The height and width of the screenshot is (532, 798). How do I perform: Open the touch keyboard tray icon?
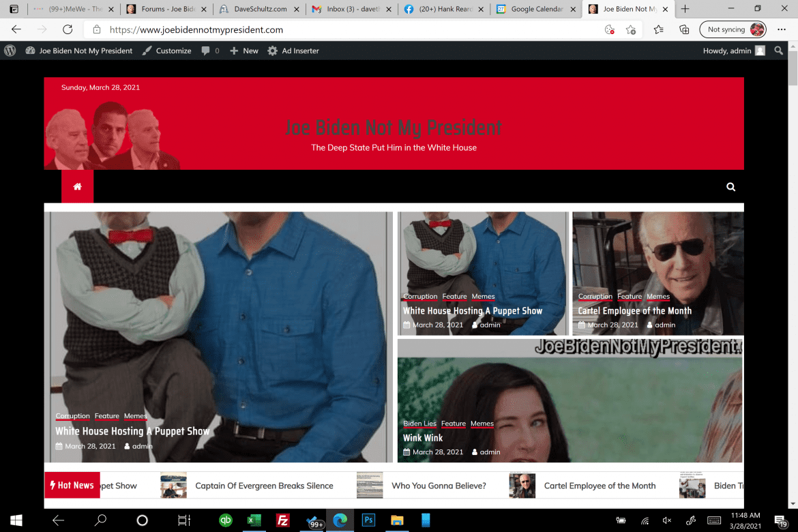(x=714, y=520)
